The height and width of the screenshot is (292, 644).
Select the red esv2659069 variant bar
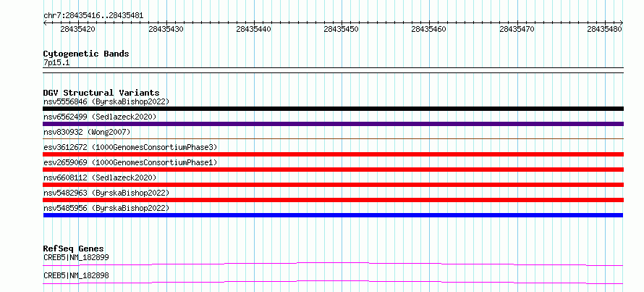[x=333, y=170]
